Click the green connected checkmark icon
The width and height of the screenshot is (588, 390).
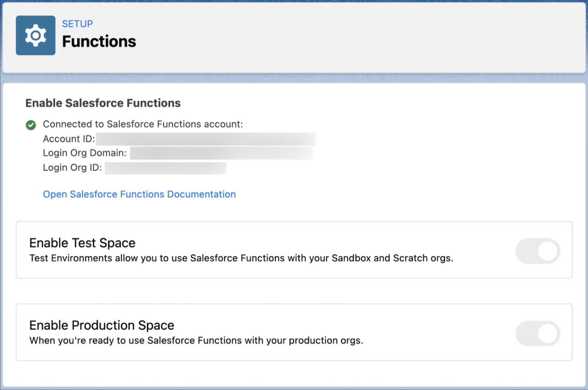click(31, 125)
